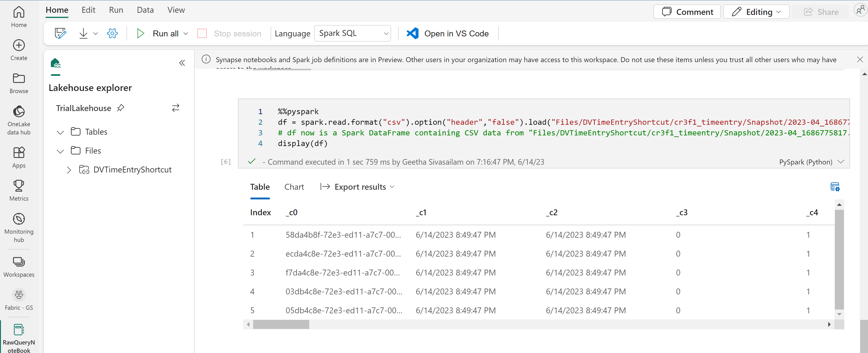
Task: Click the switch lakehouse arrows icon
Action: (x=176, y=108)
